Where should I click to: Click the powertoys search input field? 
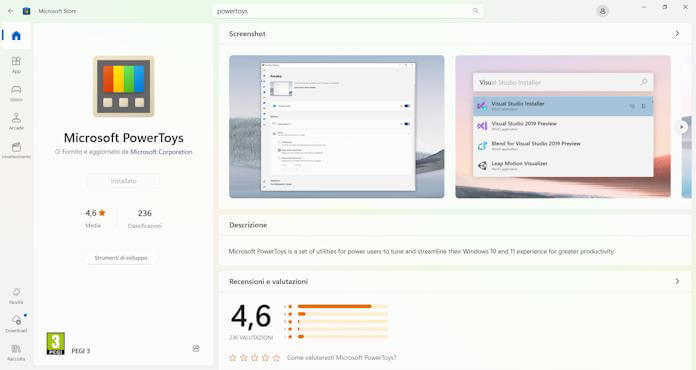point(348,11)
